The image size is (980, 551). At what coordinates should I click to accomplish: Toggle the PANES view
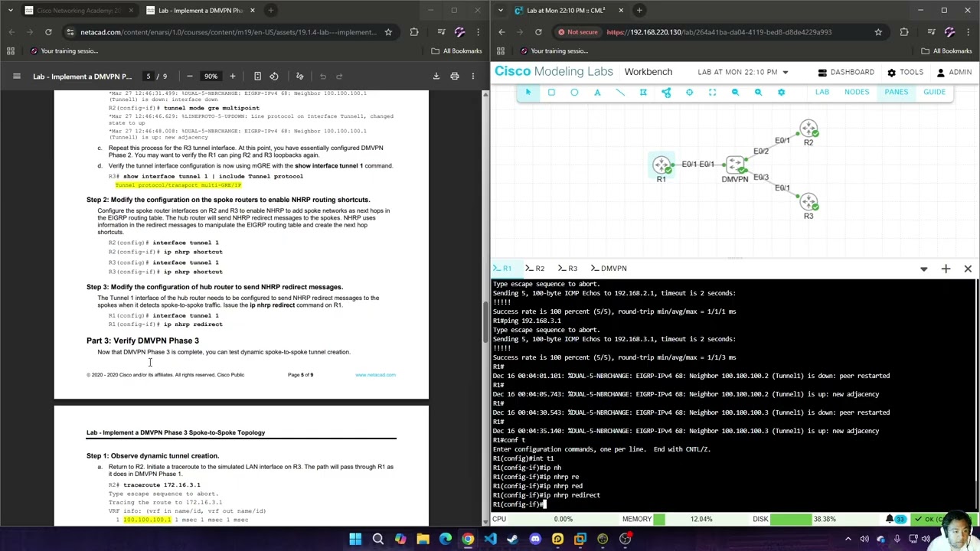(896, 92)
